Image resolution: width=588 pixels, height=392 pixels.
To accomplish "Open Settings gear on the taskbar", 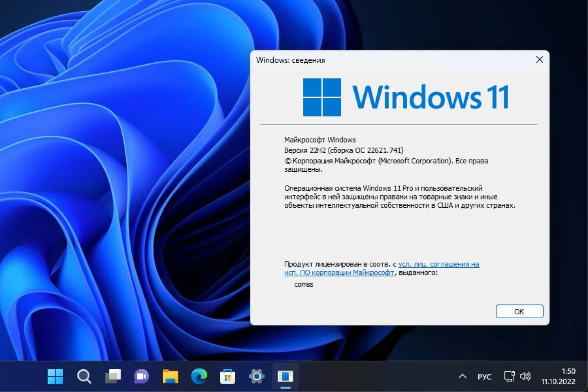I will (256, 377).
